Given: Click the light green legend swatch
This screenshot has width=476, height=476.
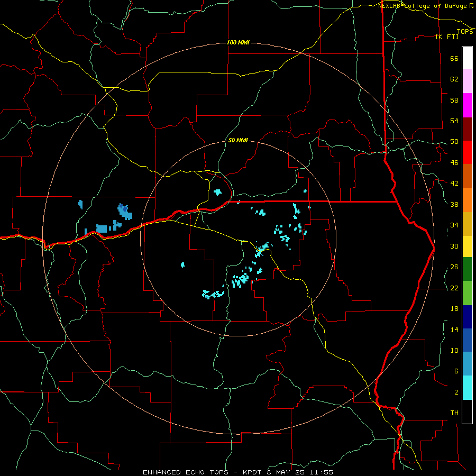Looking at the screenshot, I should click(x=467, y=293).
